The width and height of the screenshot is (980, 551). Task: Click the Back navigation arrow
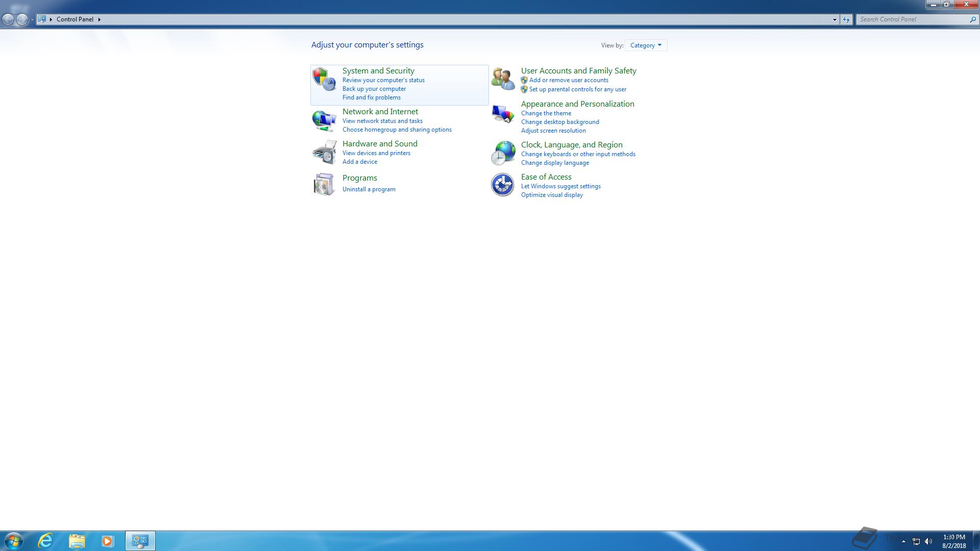(x=8, y=19)
